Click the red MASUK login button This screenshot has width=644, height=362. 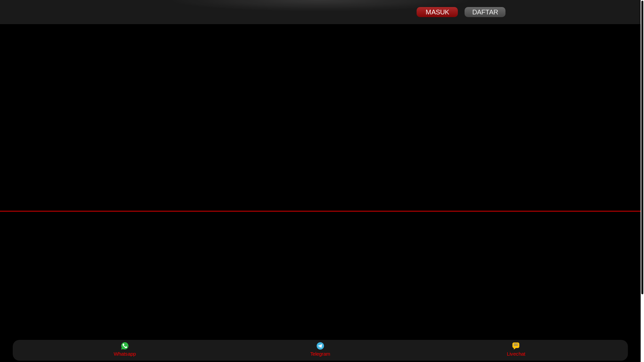pos(437,12)
